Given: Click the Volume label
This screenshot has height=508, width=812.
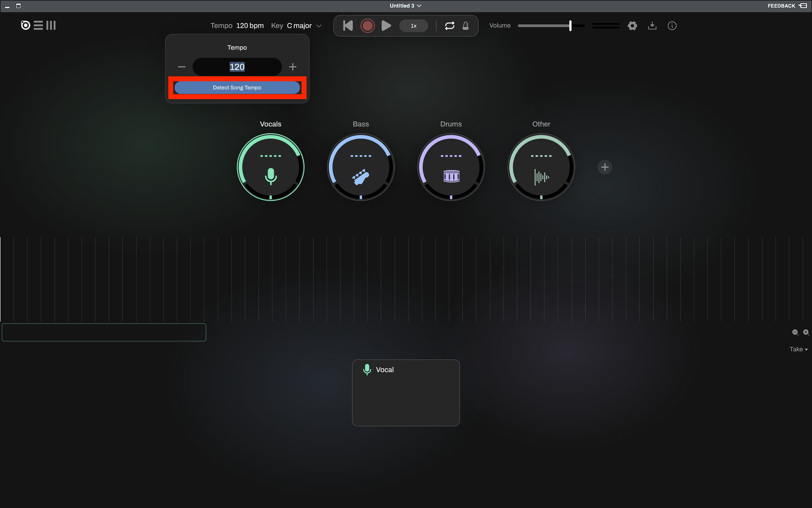Looking at the screenshot, I should (500, 25).
